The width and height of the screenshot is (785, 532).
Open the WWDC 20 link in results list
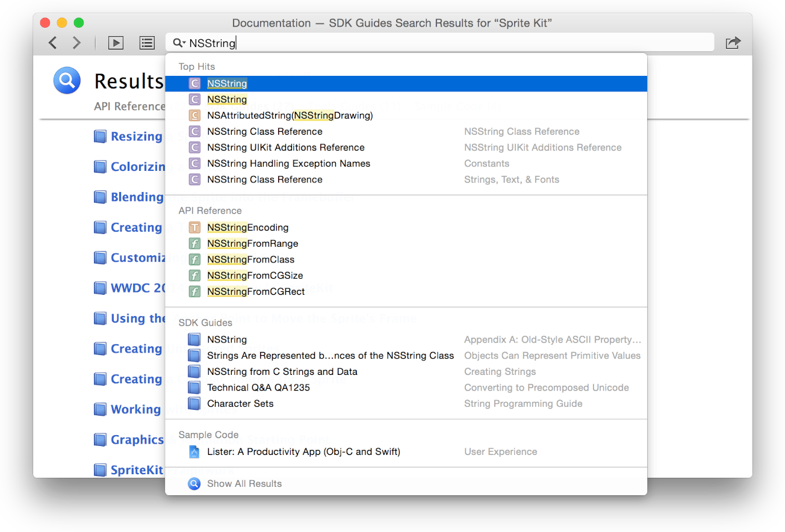[138, 288]
